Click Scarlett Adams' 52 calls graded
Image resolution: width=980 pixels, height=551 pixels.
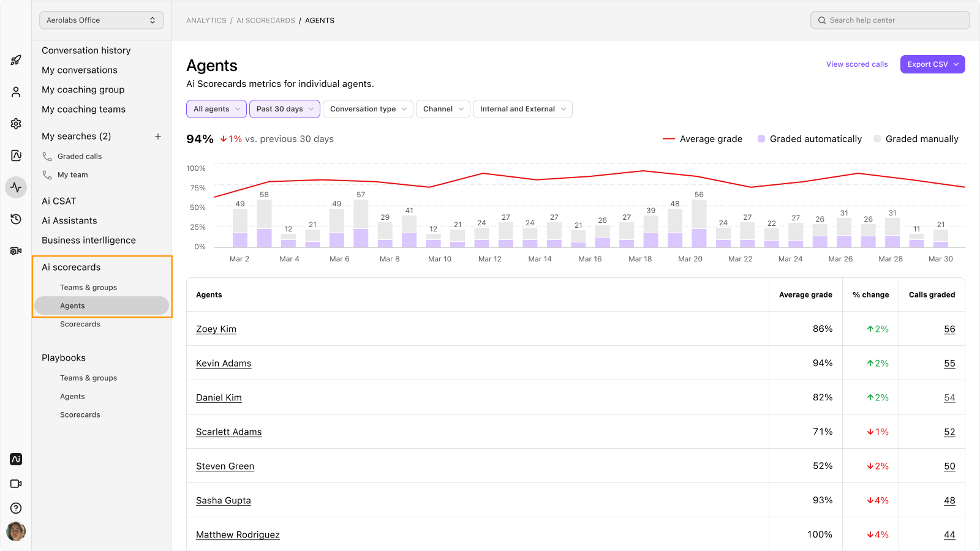(x=949, y=432)
